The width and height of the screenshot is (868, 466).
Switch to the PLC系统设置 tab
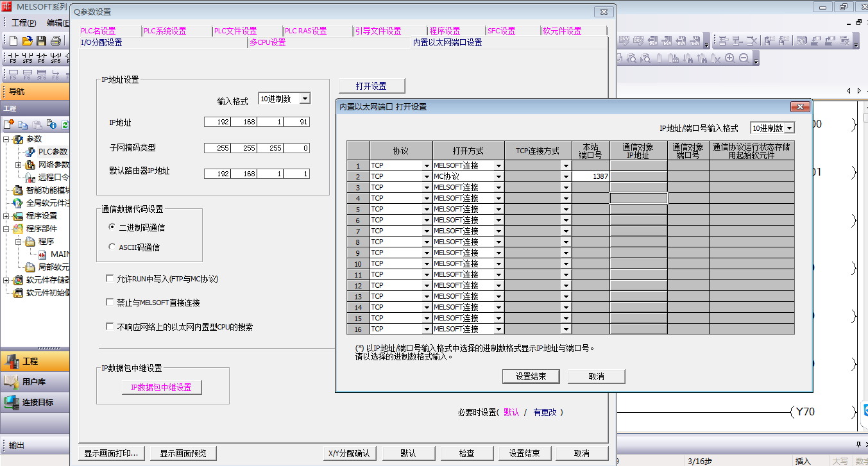click(165, 31)
